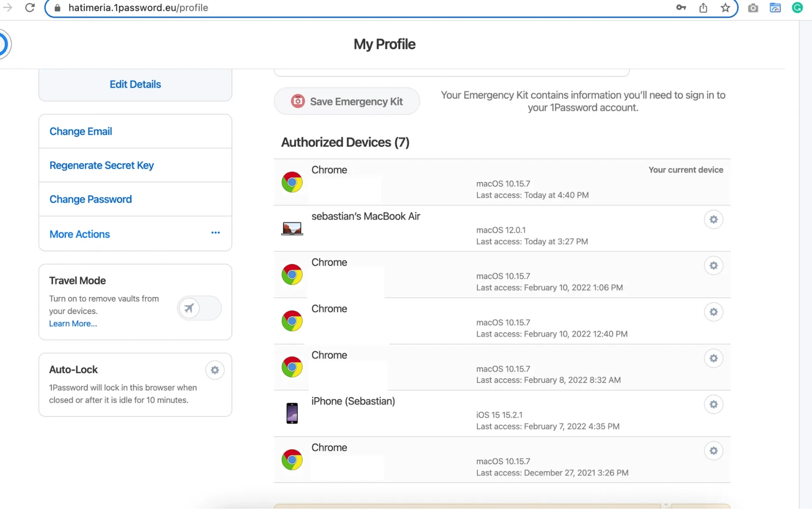Click gear for Chrome accessed December 27, 2021
Screen dimensions: 812x509
[x=713, y=451]
